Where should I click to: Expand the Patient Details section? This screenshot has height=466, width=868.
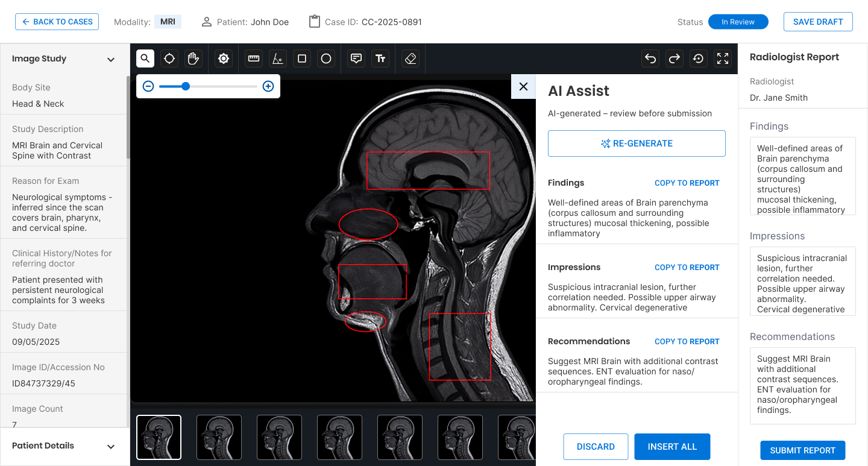click(x=111, y=446)
